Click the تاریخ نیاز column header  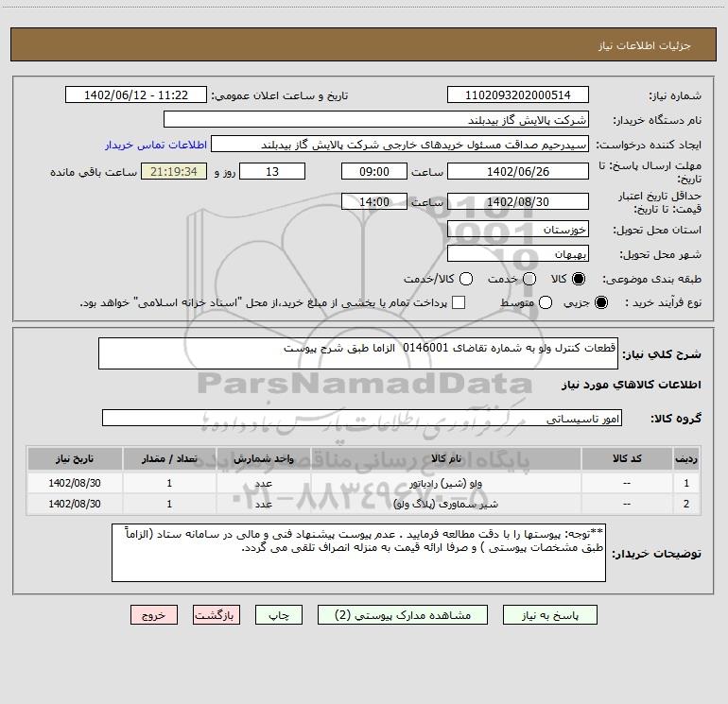75,458
